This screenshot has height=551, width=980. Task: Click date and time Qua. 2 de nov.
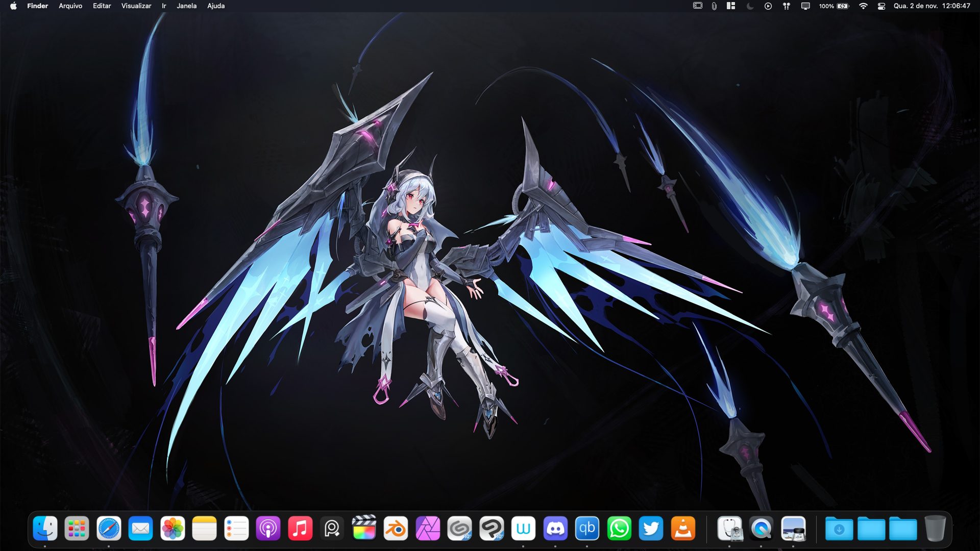(932, 6)
